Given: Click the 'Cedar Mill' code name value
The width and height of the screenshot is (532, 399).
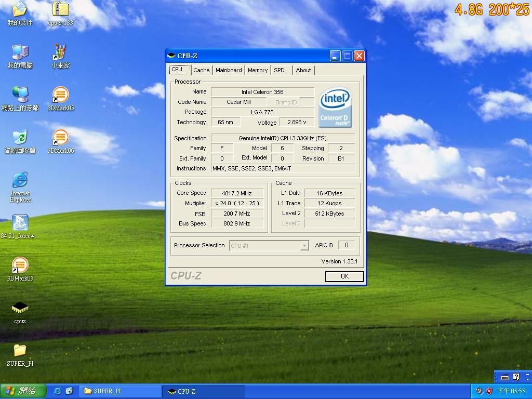Looking at the screenshot, I should [238, 102].
